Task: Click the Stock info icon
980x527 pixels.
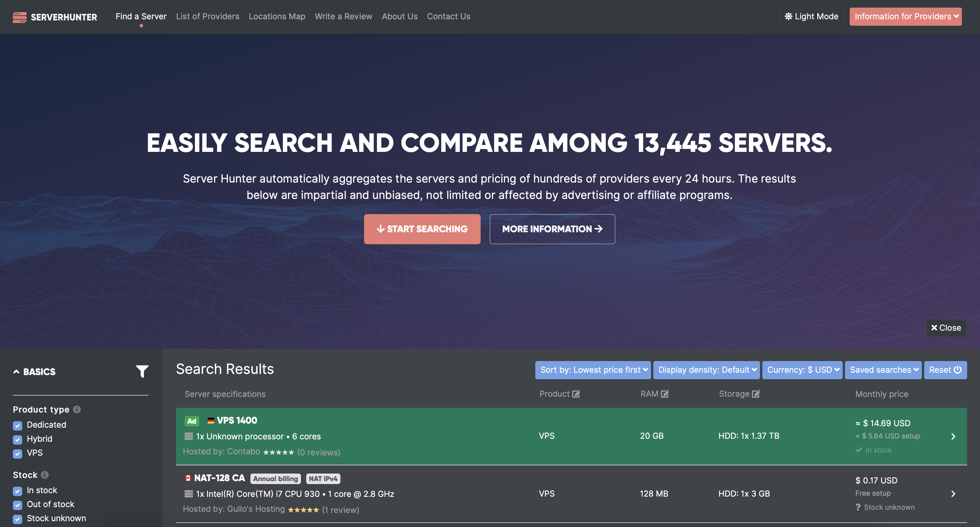Action: point(44,475)
